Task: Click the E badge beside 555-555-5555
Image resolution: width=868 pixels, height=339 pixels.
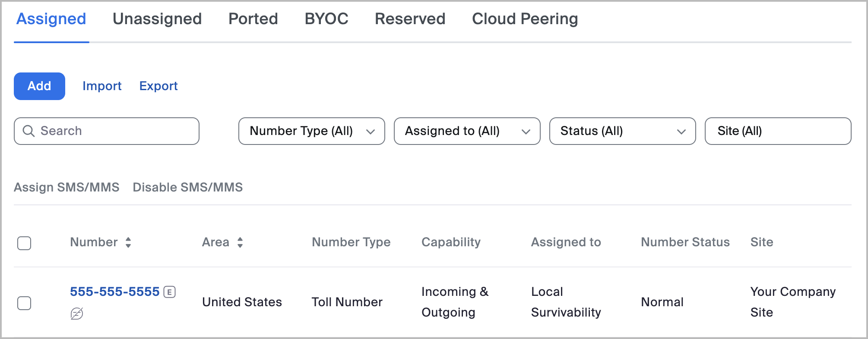Action: 170,292
